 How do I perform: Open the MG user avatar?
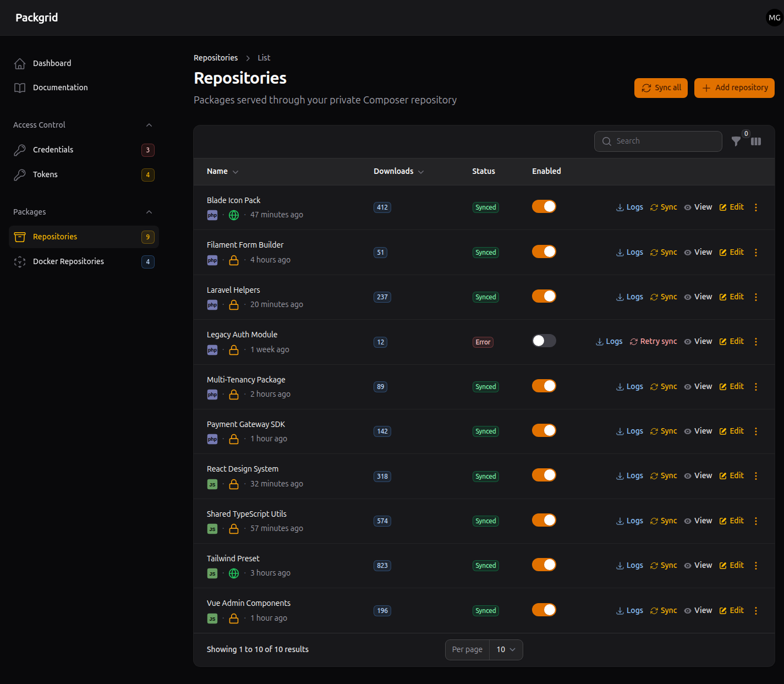pyautogui.click(x=774, y=18)
